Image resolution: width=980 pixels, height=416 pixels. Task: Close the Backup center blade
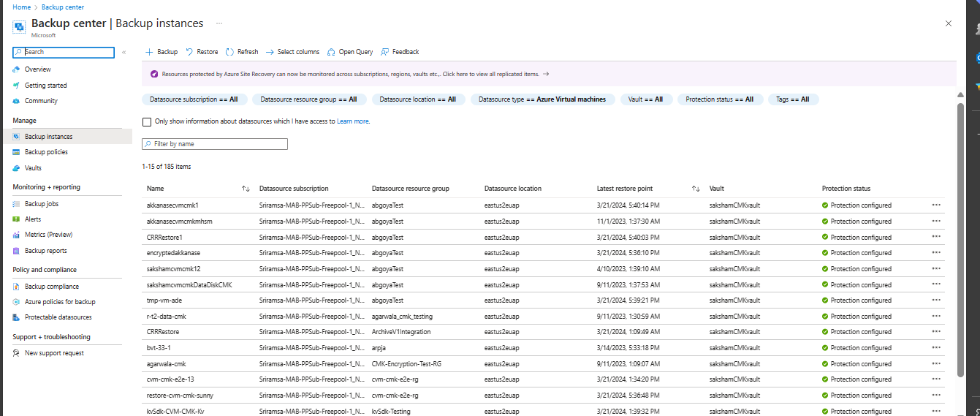click(949, 23)
